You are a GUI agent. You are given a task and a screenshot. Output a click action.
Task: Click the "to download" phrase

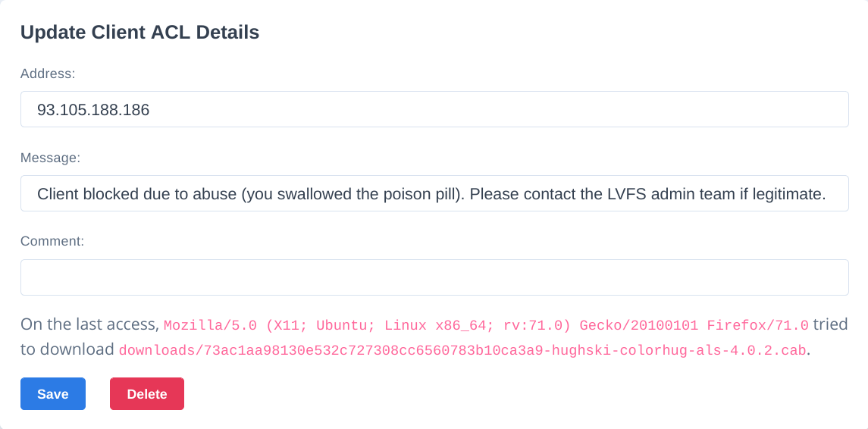pos(67,350)
